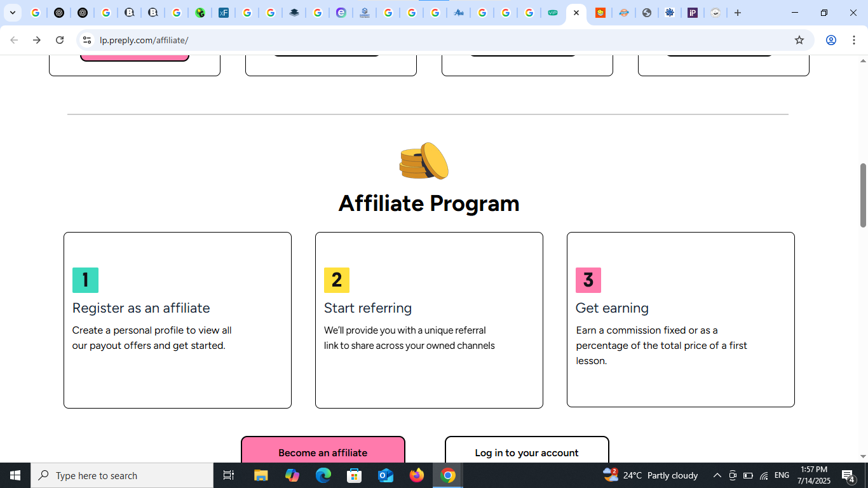
Task: Click text 'Earn a commission fixed or as a'
Action: [x=647, y=330]
